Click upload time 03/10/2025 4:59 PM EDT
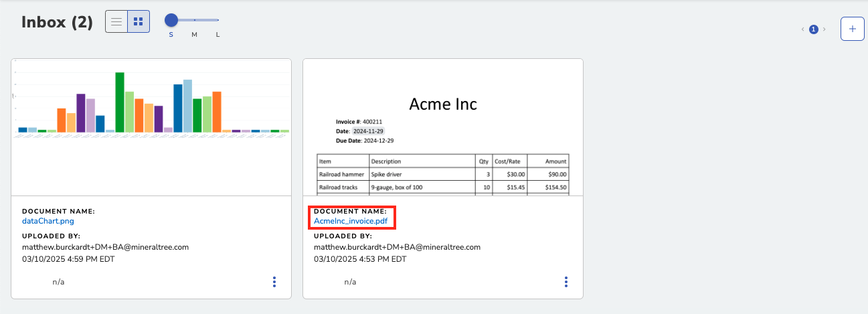The width and height of the screenshot is (868, 314). [x=68, y=258]
